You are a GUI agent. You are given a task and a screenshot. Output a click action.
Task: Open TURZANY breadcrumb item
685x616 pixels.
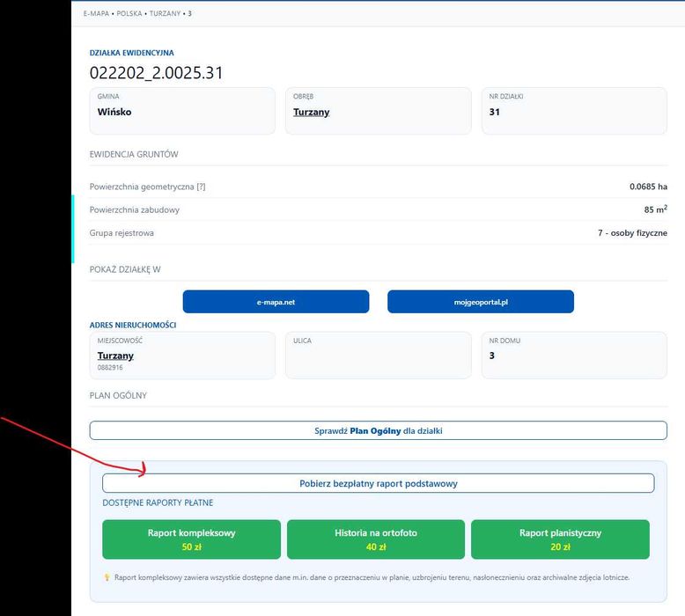click(x=166, y=13)
